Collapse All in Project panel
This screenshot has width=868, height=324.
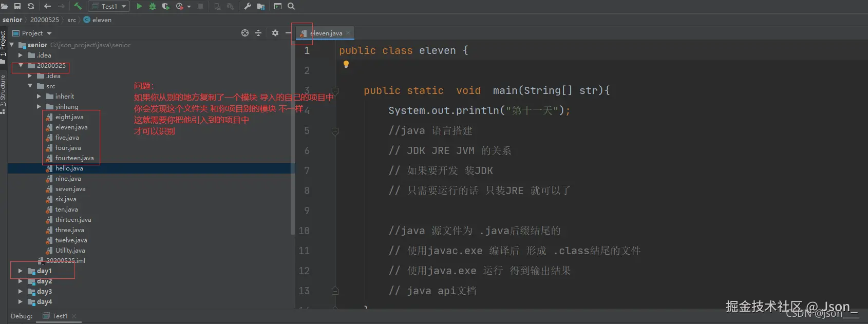point(258,33)
